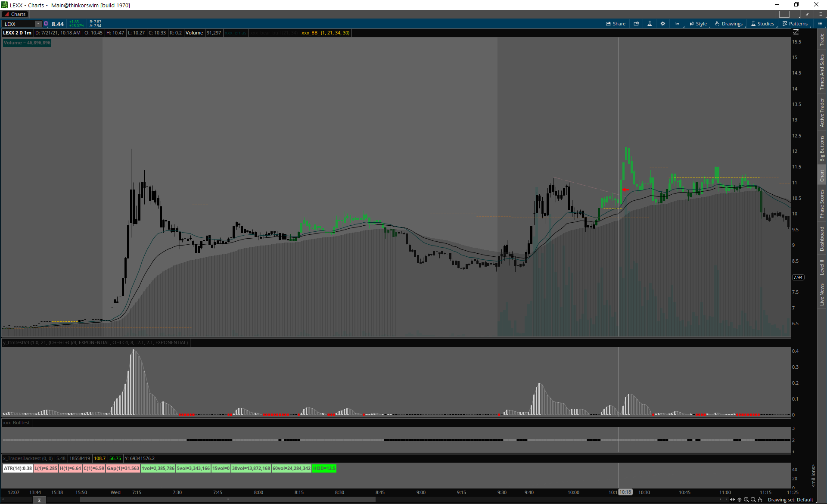Open the Drawings dropdown menu
Viewport: 827px width, 504px height.
point(729,24)
